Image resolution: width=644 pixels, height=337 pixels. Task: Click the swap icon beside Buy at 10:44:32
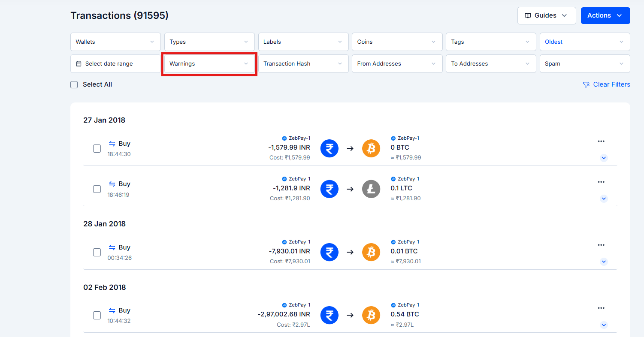click(112, 310)
